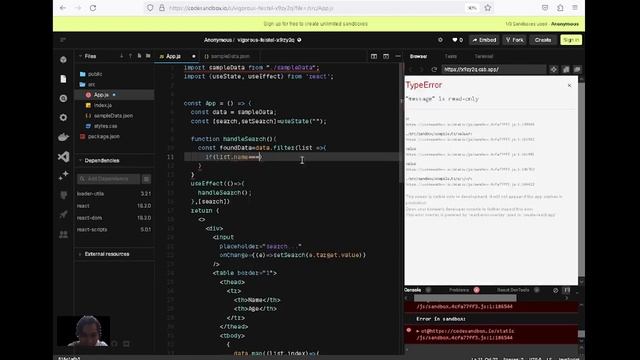Select the Tests tab
640x360 pixels.
point(451,56)
